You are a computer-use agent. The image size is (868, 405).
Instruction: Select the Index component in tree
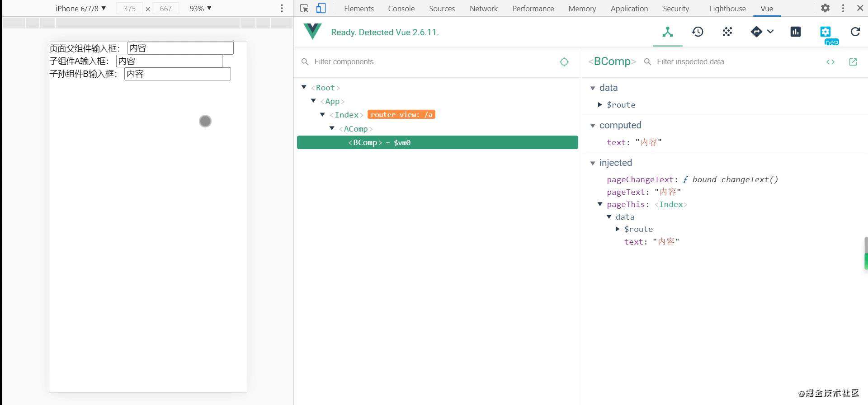tap(346, 115)
